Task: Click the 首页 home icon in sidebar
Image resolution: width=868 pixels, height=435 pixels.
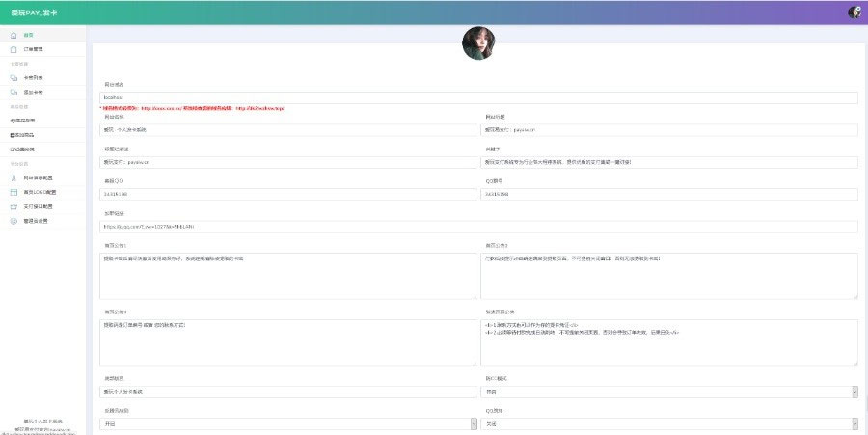Action: [14, 35]
